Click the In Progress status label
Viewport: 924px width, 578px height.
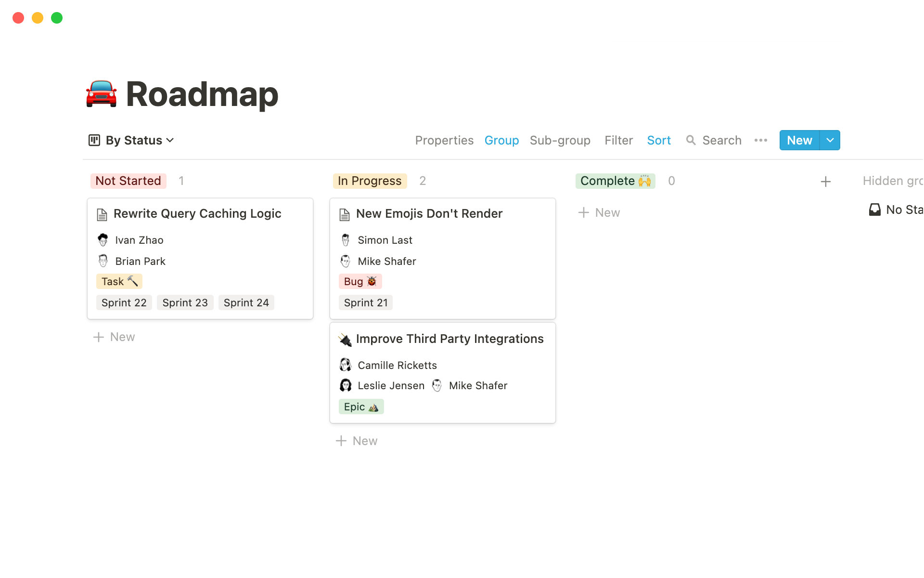pyautogui.click(x=370, y=181)
